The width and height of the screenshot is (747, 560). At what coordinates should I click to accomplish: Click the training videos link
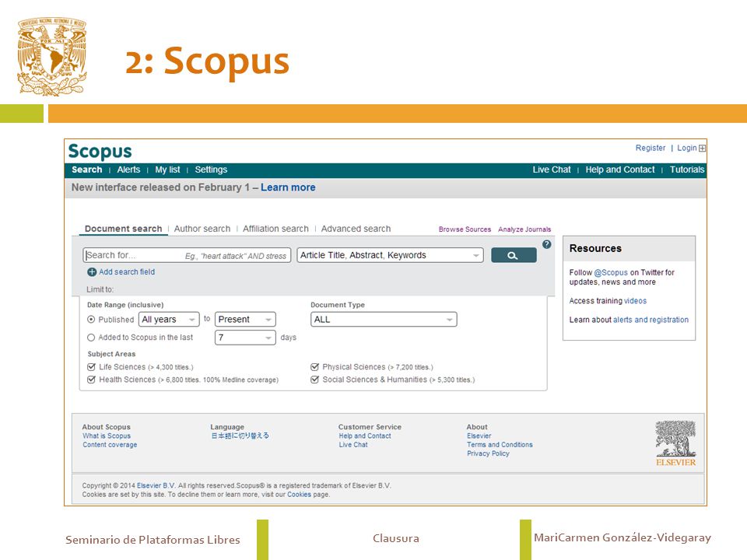click(x=635, y=301)
